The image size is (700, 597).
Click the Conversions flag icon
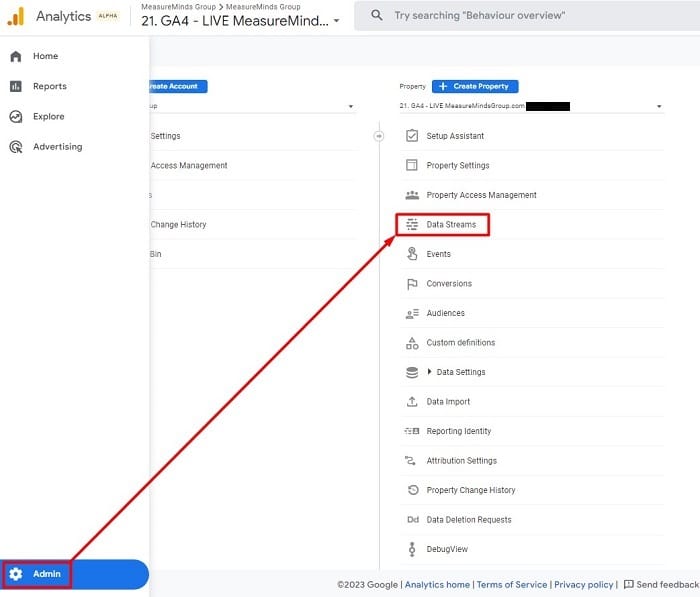(412, 284)
